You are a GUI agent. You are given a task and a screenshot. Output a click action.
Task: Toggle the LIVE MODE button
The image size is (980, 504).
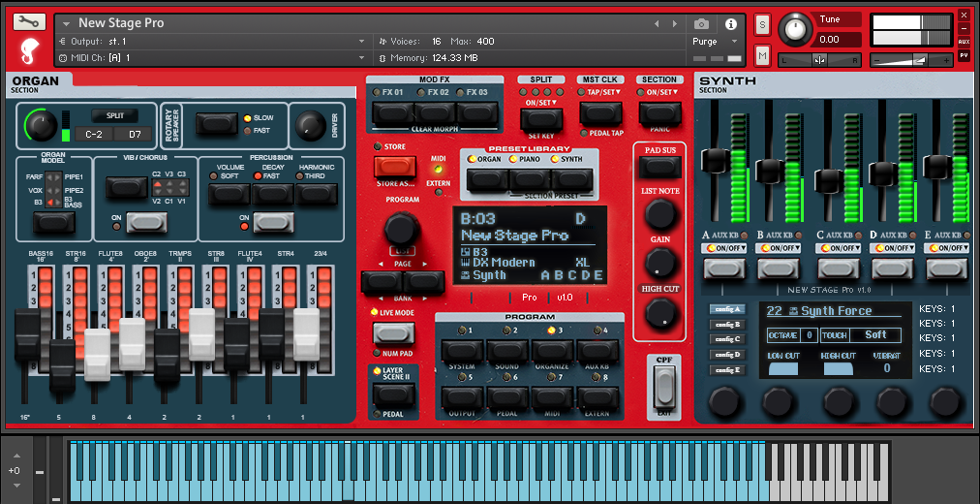tap(394, 333)
